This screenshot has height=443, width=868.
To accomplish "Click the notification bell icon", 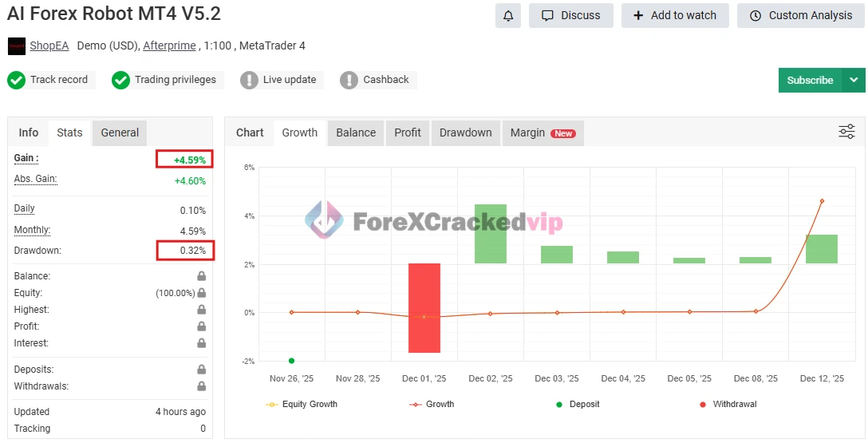I will (507, 15).
